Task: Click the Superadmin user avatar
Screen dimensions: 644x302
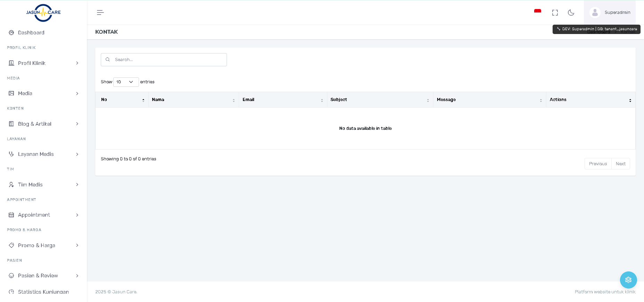Action: pos(595,12)
